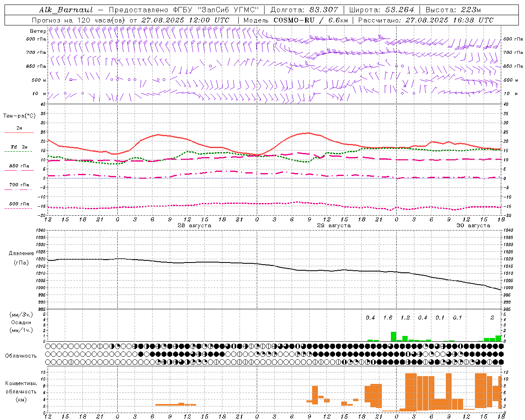Screen dimensions: 525x420
Task: Click forecast start time 27.08.2025 12:00 UTC
Action: 185,20
